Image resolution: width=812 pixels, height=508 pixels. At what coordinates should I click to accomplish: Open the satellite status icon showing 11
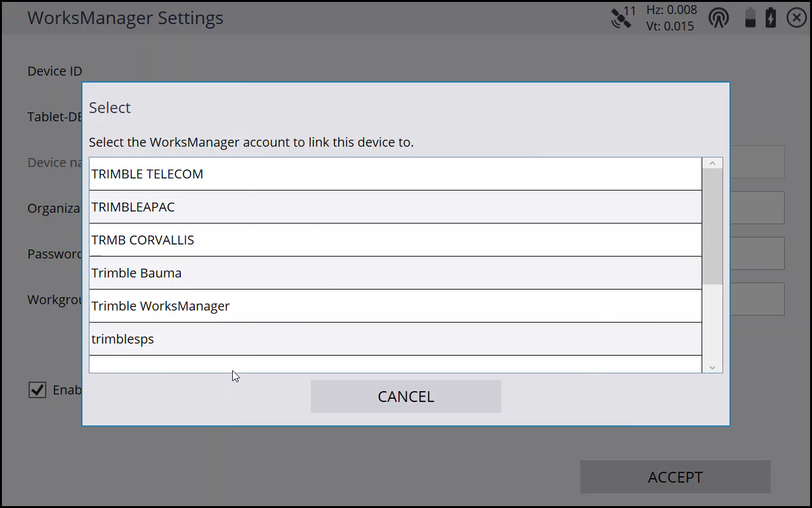click(x=623, y=17)
